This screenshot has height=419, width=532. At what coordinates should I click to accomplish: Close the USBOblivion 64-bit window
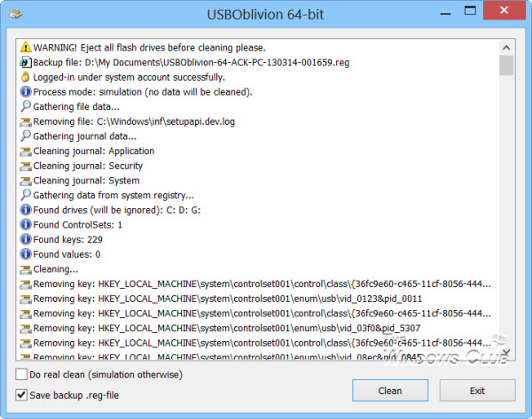click(505, 10)
